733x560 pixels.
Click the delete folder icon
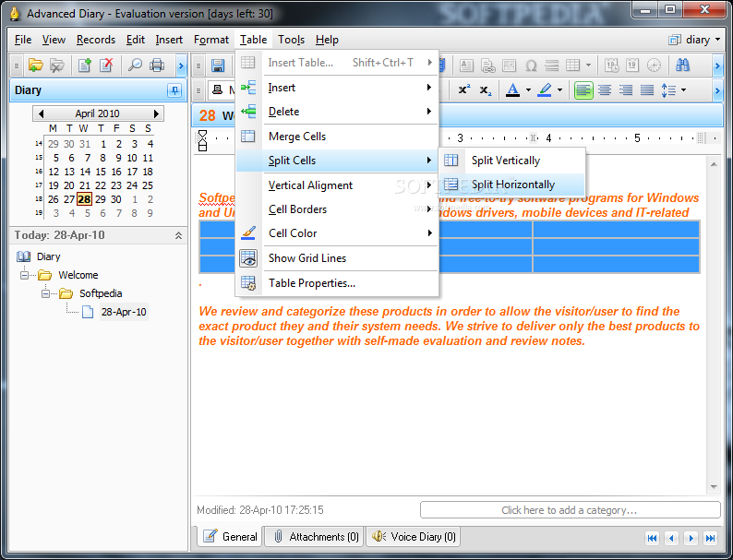coord(57,65)
